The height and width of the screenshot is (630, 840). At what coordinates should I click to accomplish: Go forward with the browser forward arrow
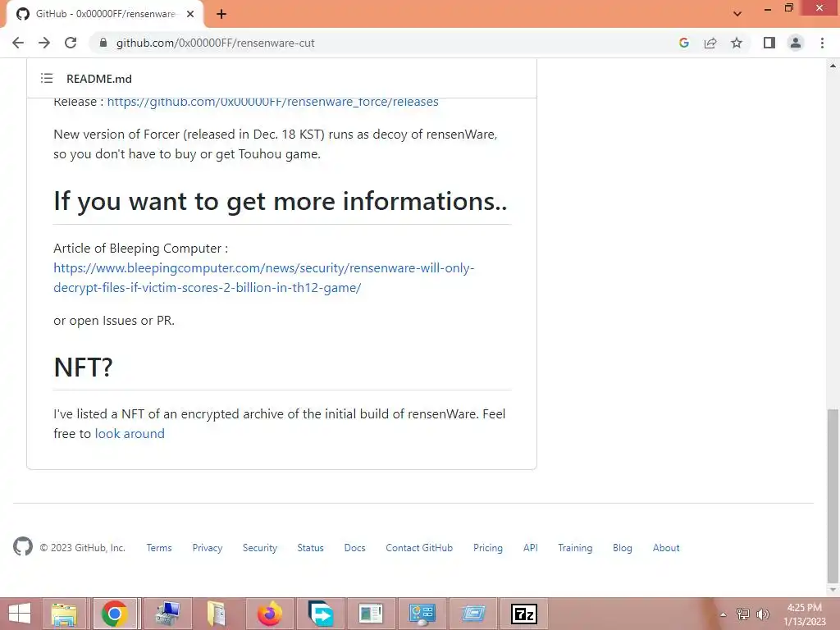pos(44,43)
